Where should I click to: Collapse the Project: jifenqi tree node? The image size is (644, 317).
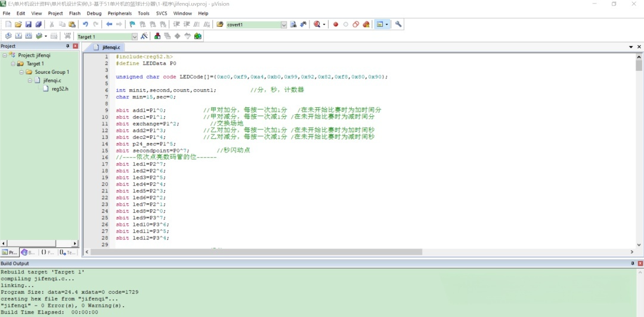(4, 55)
